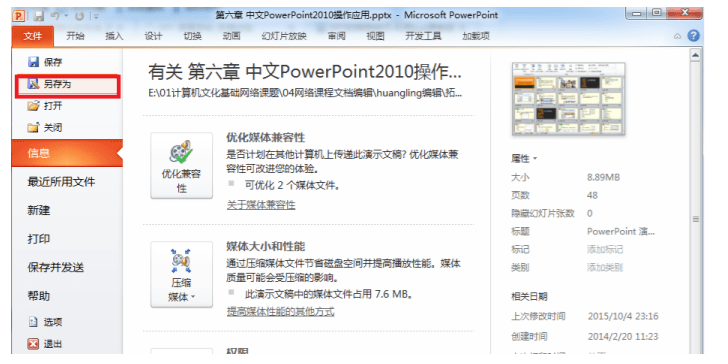
Task: Click the slide deck preview thumbnail
Action: (x=568, y=99)
